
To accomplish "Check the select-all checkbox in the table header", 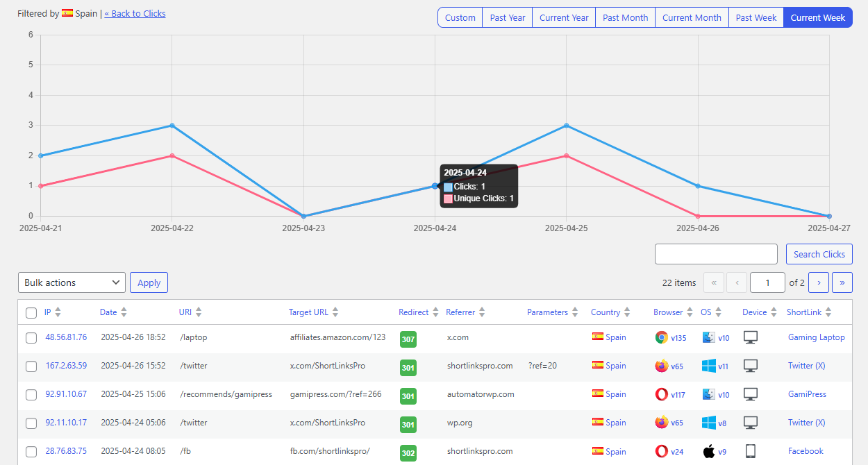I will click(x=31, y=312).
